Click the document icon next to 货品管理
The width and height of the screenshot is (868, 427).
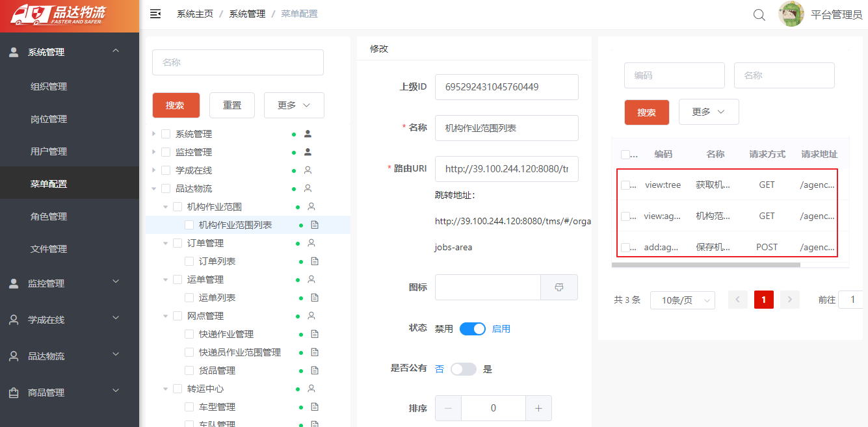click(315, 370)
